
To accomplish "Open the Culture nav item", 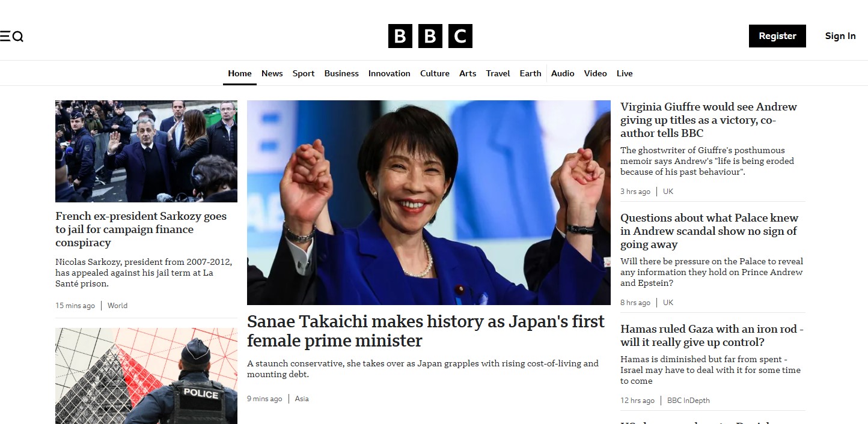I will 435,73.
